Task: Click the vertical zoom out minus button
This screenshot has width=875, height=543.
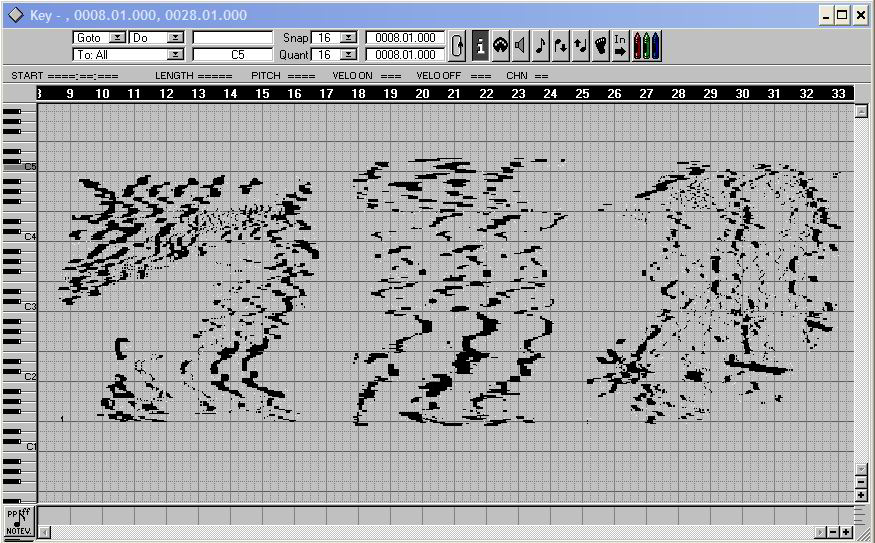Action: [861, 482]
